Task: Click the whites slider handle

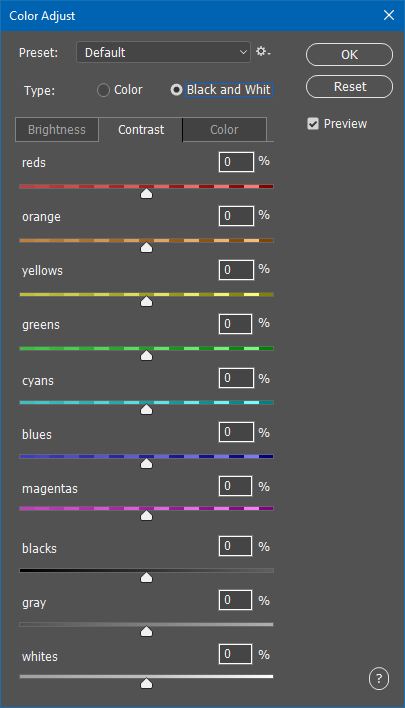Action: [146, 683]
